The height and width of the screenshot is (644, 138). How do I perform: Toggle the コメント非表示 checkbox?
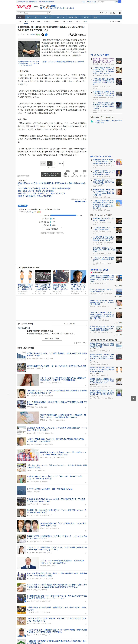tap(75, 343)
